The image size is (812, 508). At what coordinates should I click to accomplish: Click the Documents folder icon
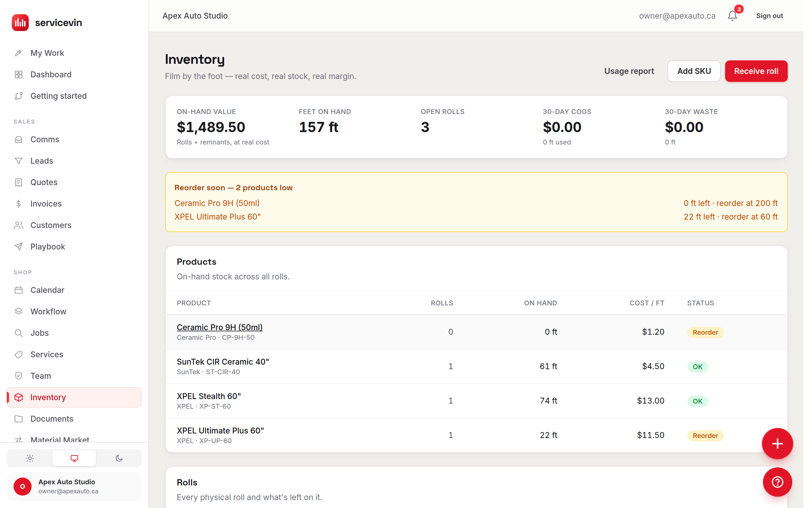(18, 419)
